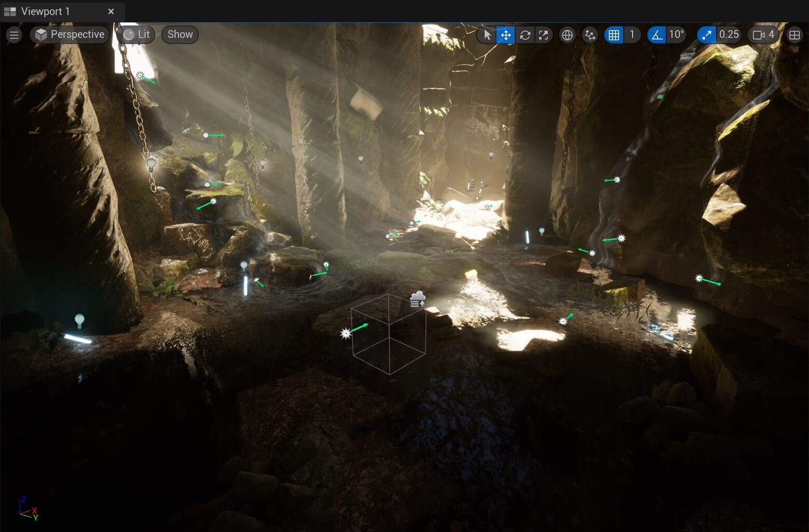
Task: Toggle scale snapping on or off
Action: click(x=706, y=35)
